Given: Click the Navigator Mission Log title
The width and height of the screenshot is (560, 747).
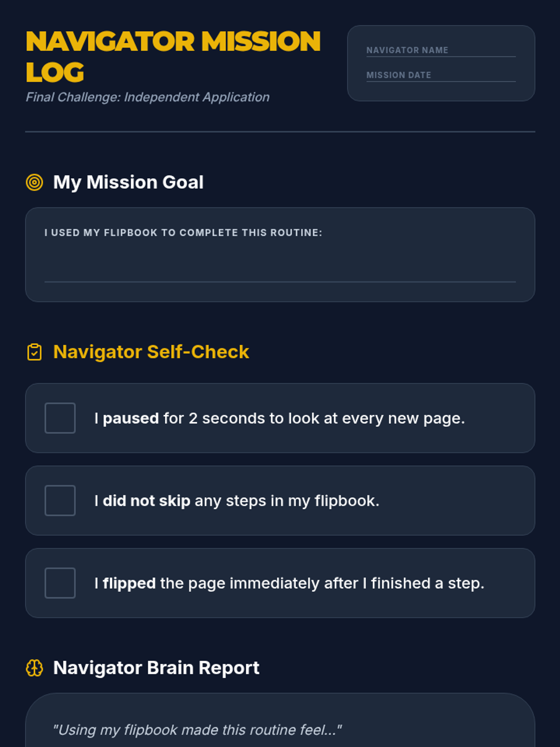Looking at the screenshot, I should click(173, 56).
